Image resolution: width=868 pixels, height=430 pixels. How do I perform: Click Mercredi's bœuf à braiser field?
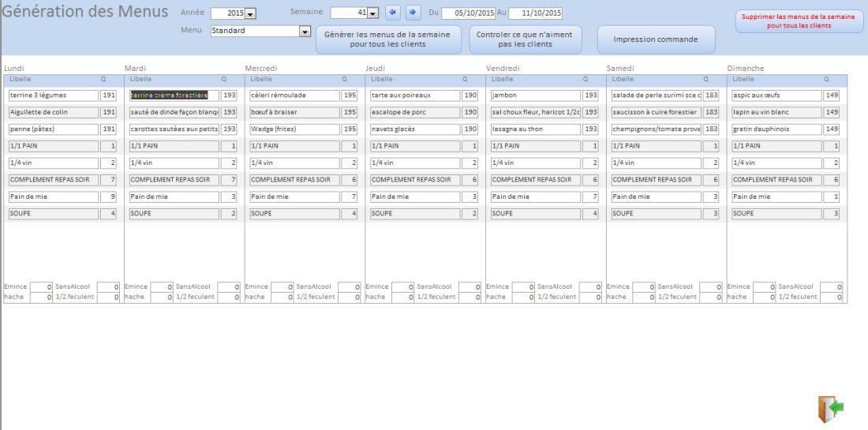pos(294,112)
